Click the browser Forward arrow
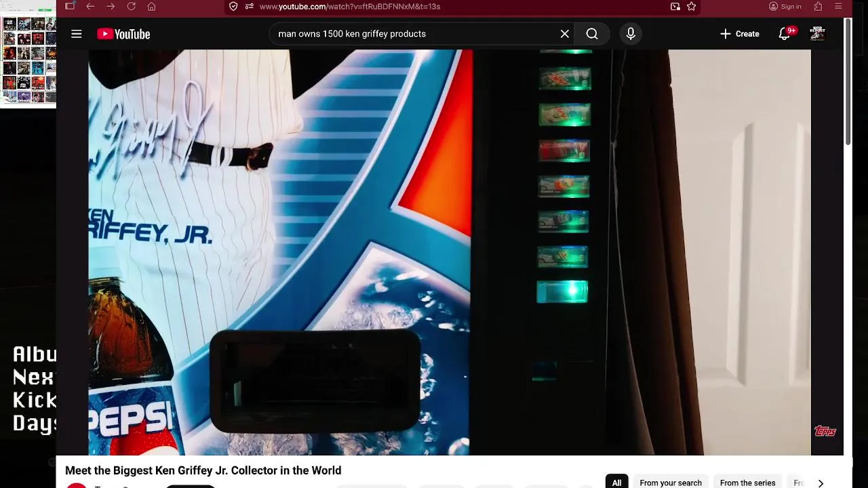 pos(111,6)
